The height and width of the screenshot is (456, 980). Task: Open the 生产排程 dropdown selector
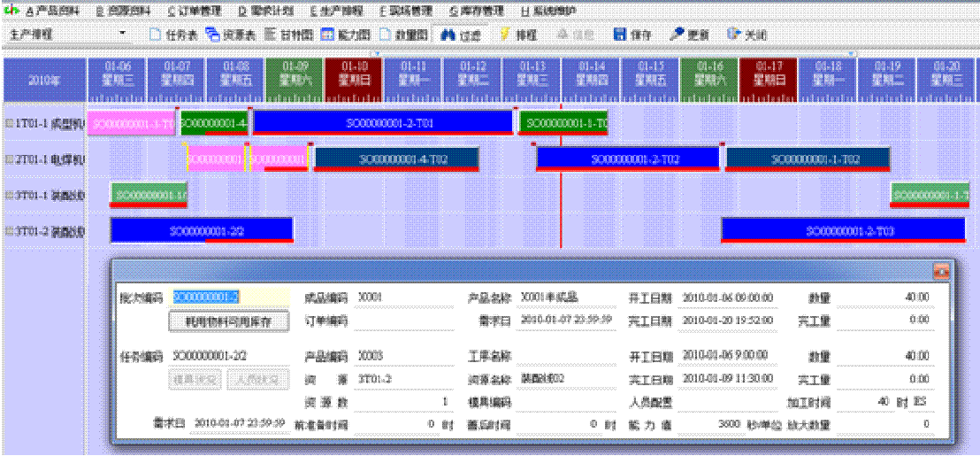click(x=123, y=35)
